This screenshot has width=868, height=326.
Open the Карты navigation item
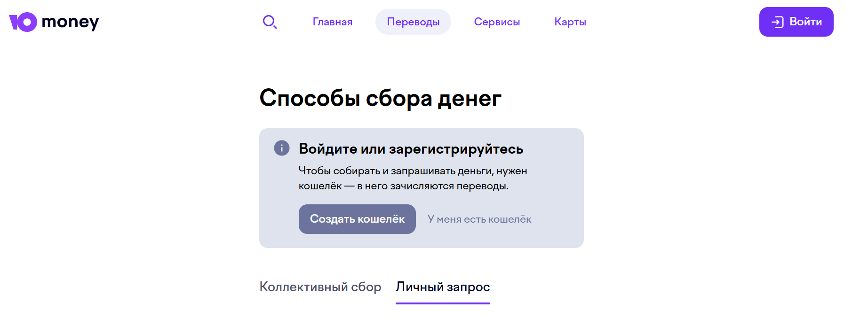point(570,22)
